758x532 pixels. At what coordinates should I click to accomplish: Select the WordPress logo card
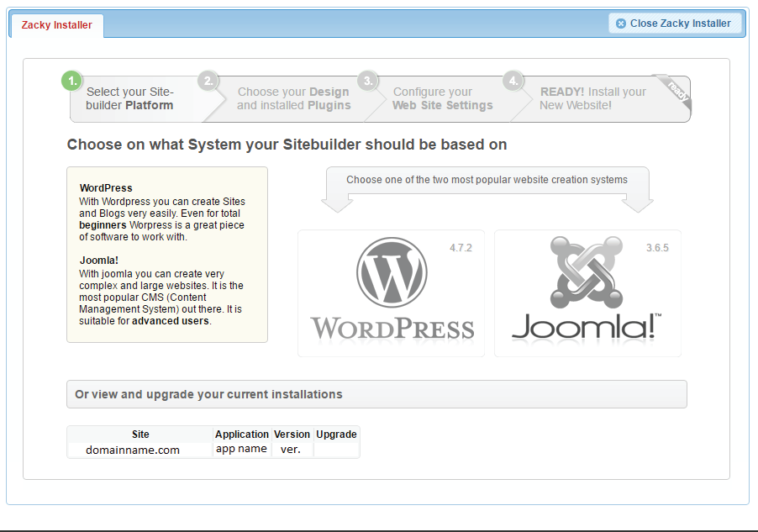tap(391, 293)
